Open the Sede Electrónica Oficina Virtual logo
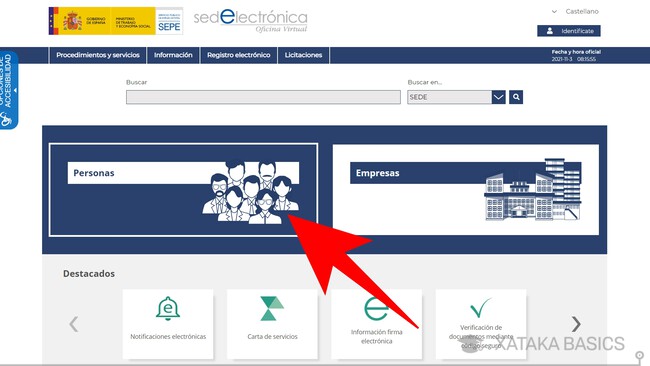The height and width of the screenshot is (366, 650). click(251, 21)
